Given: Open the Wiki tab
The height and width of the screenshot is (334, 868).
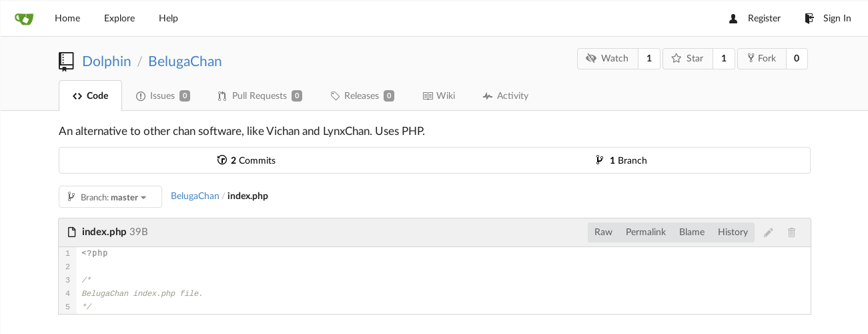Looking at the screenshot, I should [438, 96].
